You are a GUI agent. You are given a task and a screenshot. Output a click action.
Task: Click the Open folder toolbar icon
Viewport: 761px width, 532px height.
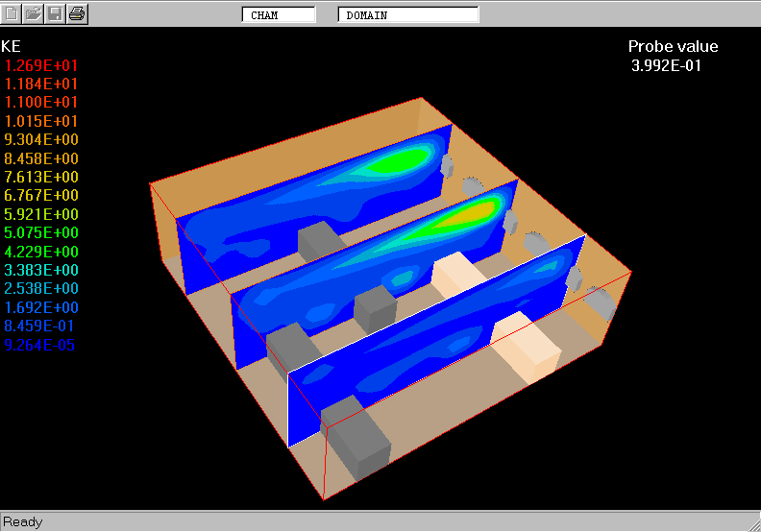pyautogui.click(x=33, y=13)
